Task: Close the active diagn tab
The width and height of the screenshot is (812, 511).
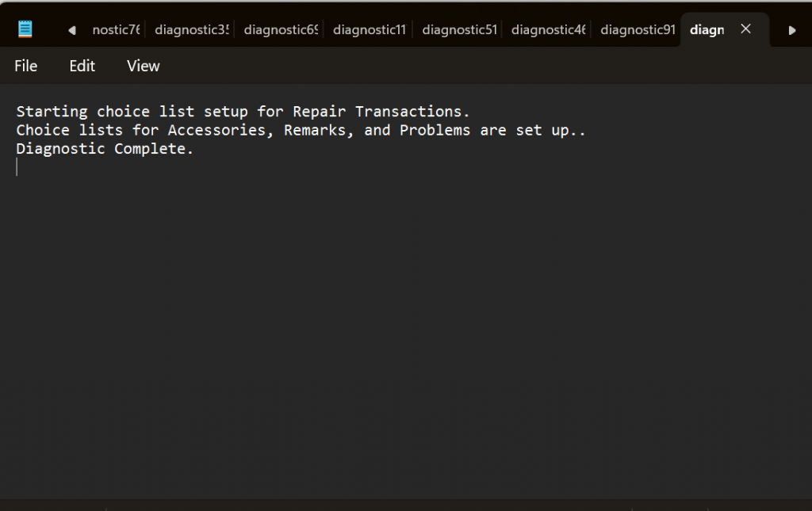Action: point(745,29)
